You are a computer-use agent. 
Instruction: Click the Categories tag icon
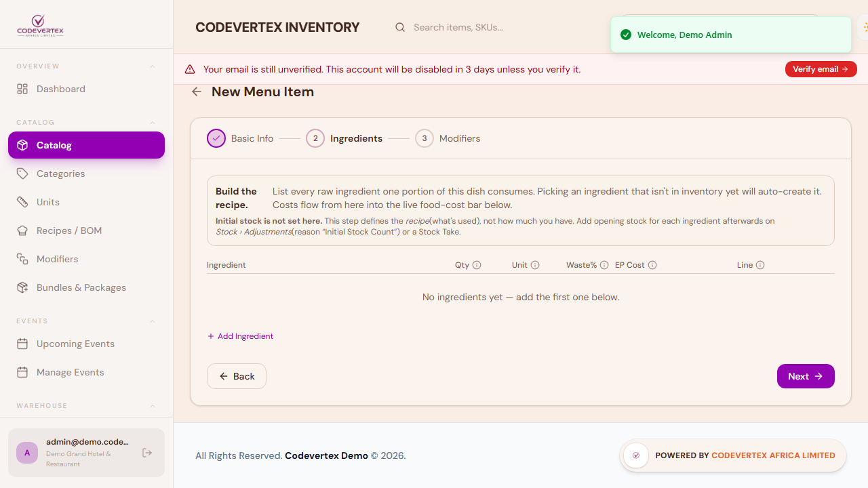click(x=22, y=174)
